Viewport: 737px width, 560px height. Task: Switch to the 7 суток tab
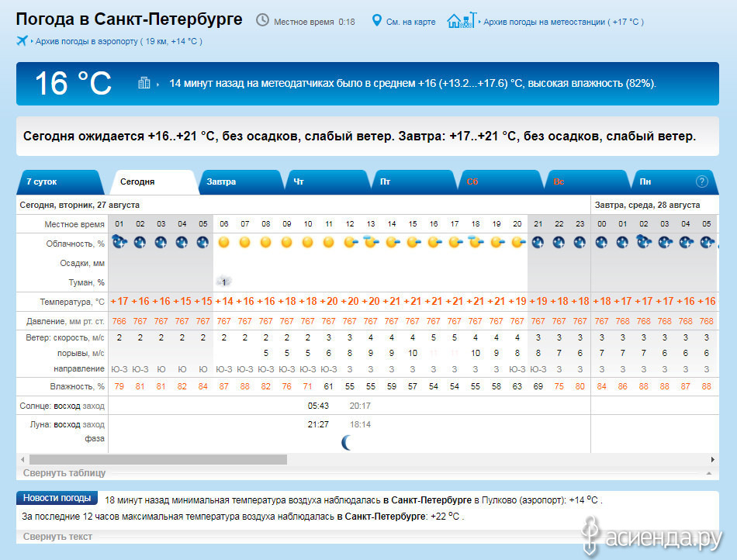tap(61, 181)
